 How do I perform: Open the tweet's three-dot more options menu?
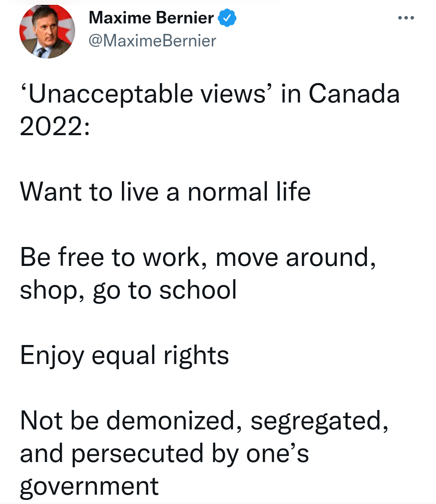pos(406,18)
